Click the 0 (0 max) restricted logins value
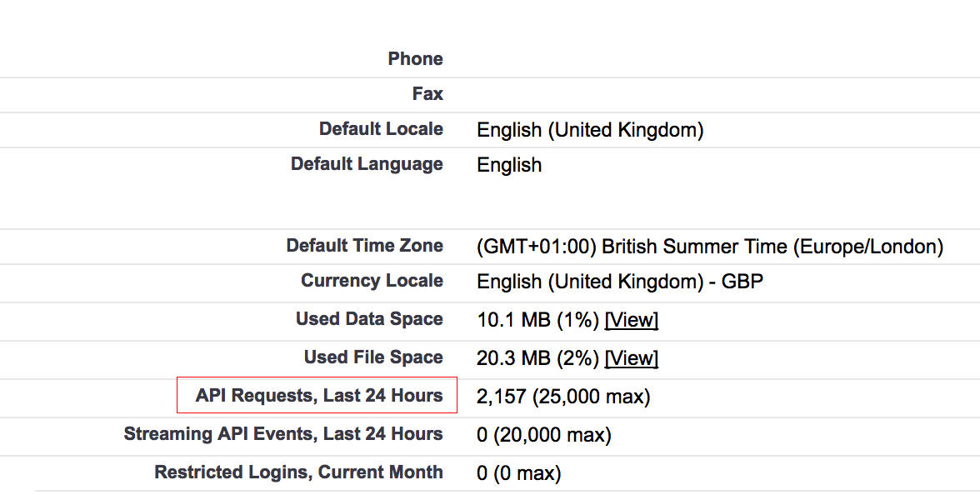The image size is (980, 495). pos(518,473)
